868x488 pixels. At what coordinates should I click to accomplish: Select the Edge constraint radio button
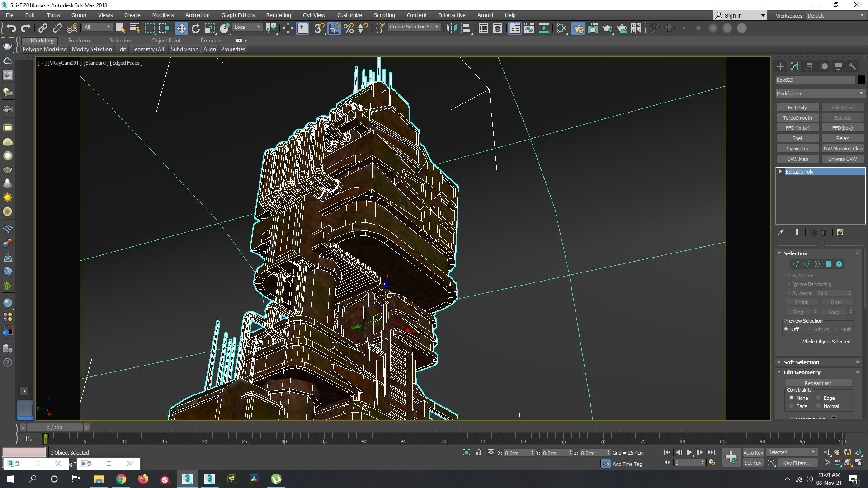pyautogui.click(x=818, y=398)
